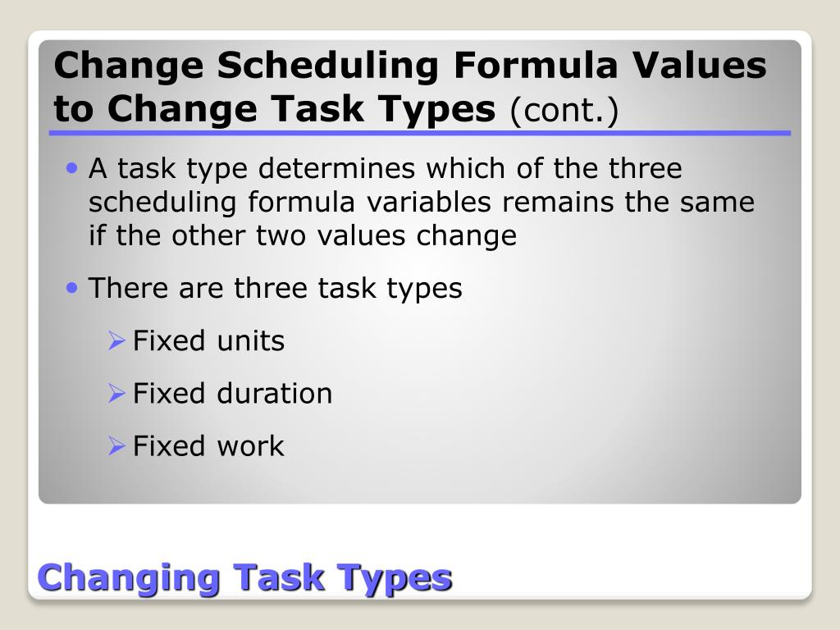Select the round bullet before 'There are three'
840x630 pixels.
(x=72, y=288)
